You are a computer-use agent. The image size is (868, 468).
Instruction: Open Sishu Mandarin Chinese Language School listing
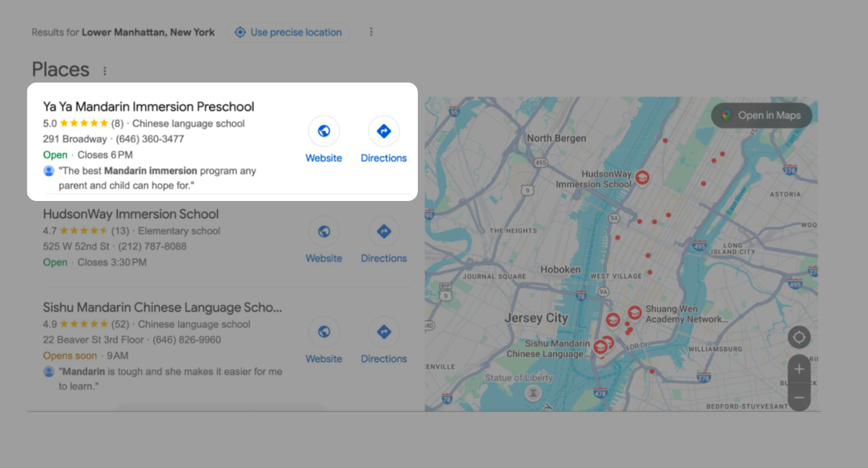162,307
